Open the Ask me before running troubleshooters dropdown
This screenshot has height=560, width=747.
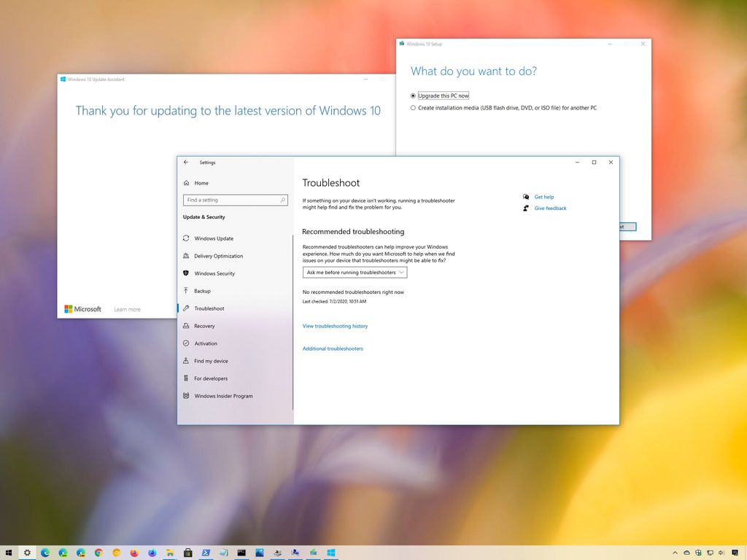click(x=355, y=272)
